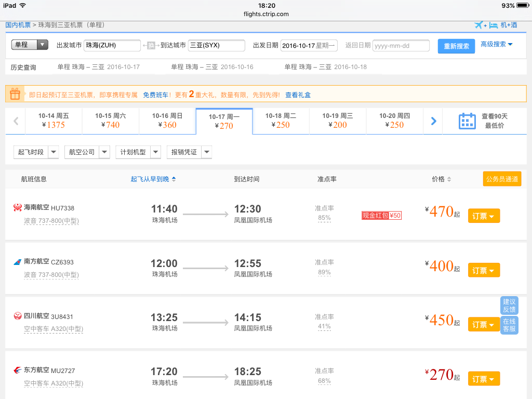
Task: Click the 68% on-time rate value
Action: [x=324, y=381]
